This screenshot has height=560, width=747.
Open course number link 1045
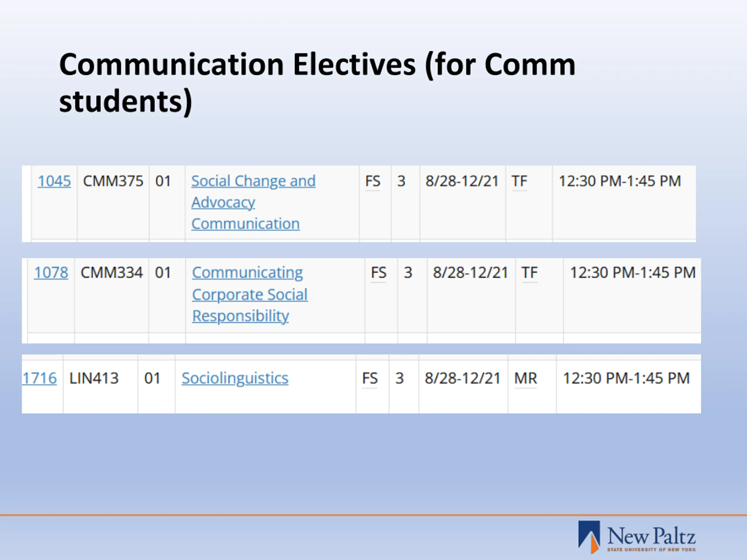[x=54, y=181]
